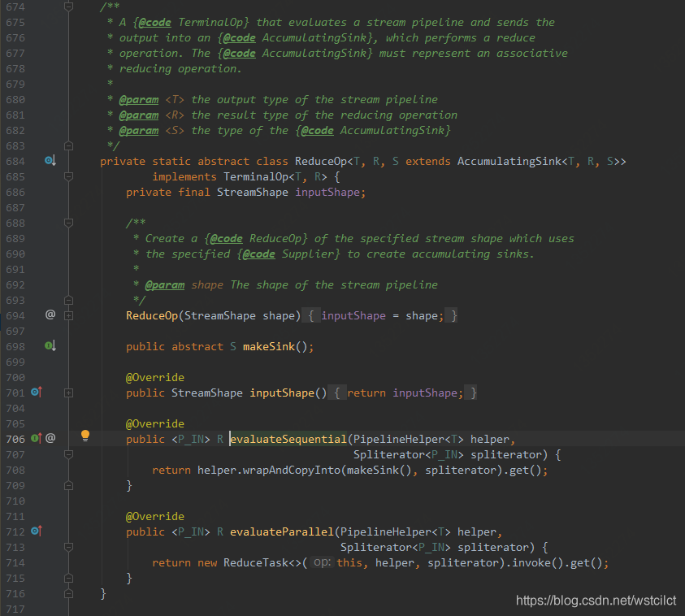The height and width of the screenshot is (616, 685).
Task: Click the evaluateParallel method name
Action: click(x=282, y=532)
